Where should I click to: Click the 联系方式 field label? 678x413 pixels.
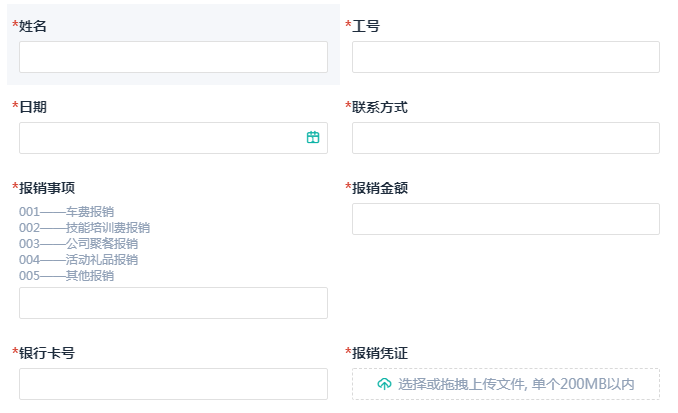tap(380, 107)
